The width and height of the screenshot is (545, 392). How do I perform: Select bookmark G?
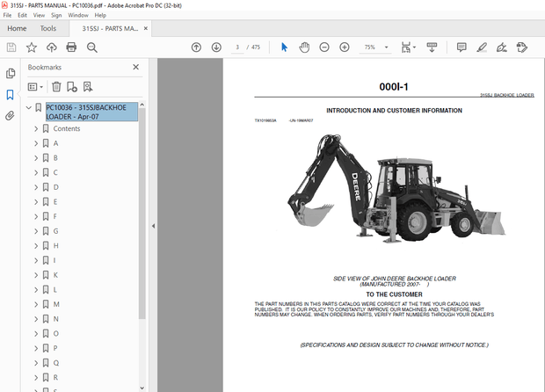tap(55, 231)
